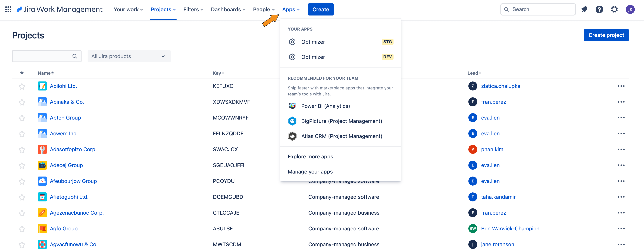This screenshot has width=644, height=252.
Task: Toggle favorite for Abinaka Co. project
Action: (x=21, y=102)
